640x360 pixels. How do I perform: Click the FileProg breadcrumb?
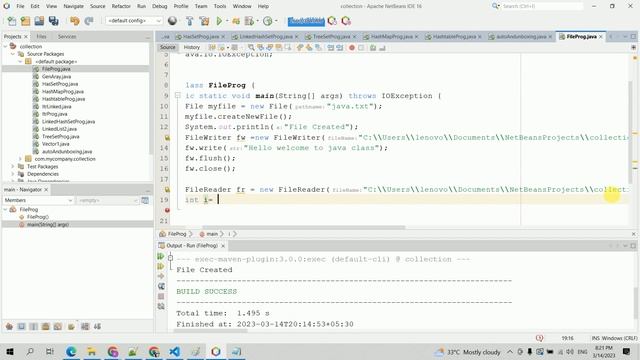click(x=177, y=234)
